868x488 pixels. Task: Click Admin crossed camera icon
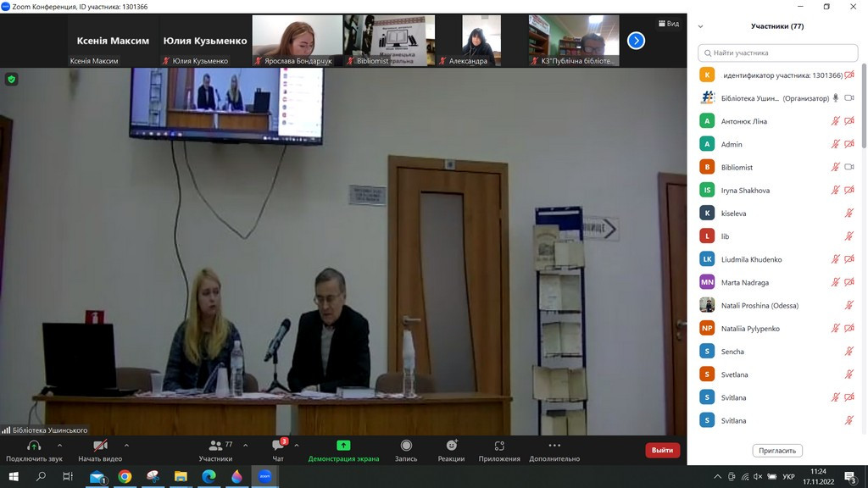point(849,144)
